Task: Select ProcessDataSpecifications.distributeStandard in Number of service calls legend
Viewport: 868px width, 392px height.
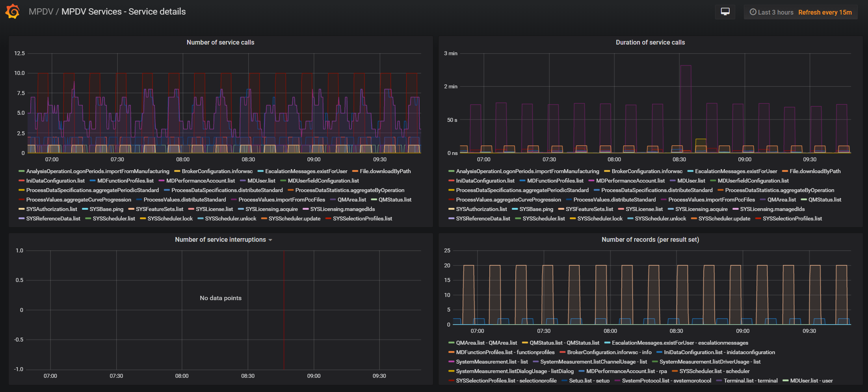Action: click(x=227, y=190)
